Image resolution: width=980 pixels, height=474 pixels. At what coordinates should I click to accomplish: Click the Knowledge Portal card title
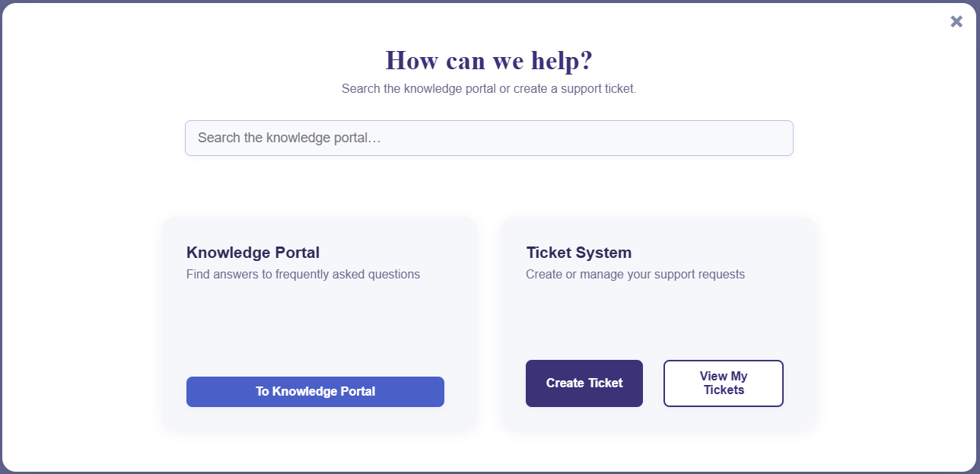pyautogui.click(x=253, y=253)
